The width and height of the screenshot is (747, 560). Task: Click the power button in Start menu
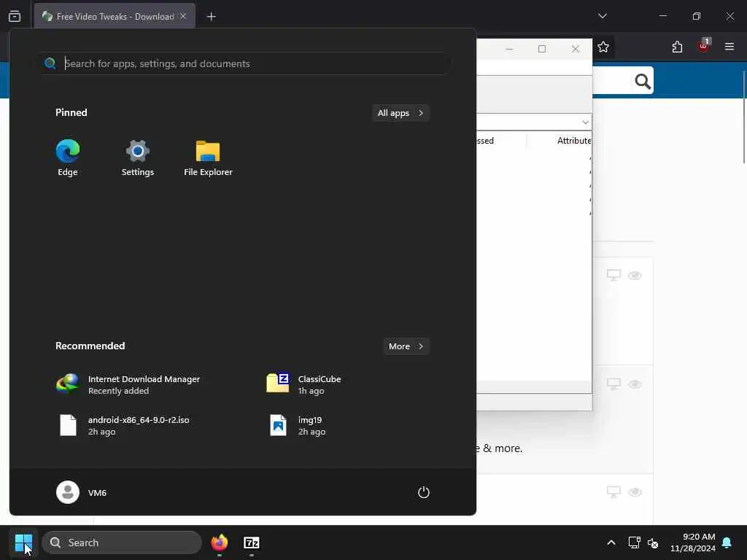[424, 492]
